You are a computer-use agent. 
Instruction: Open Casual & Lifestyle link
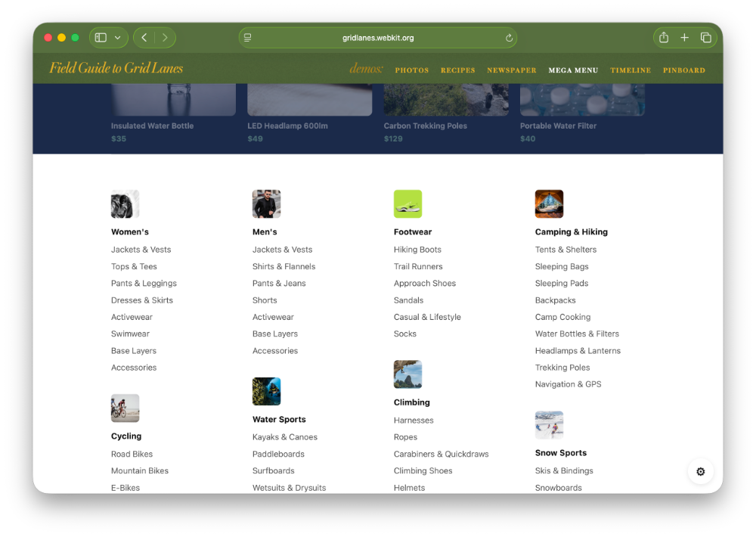427,317
